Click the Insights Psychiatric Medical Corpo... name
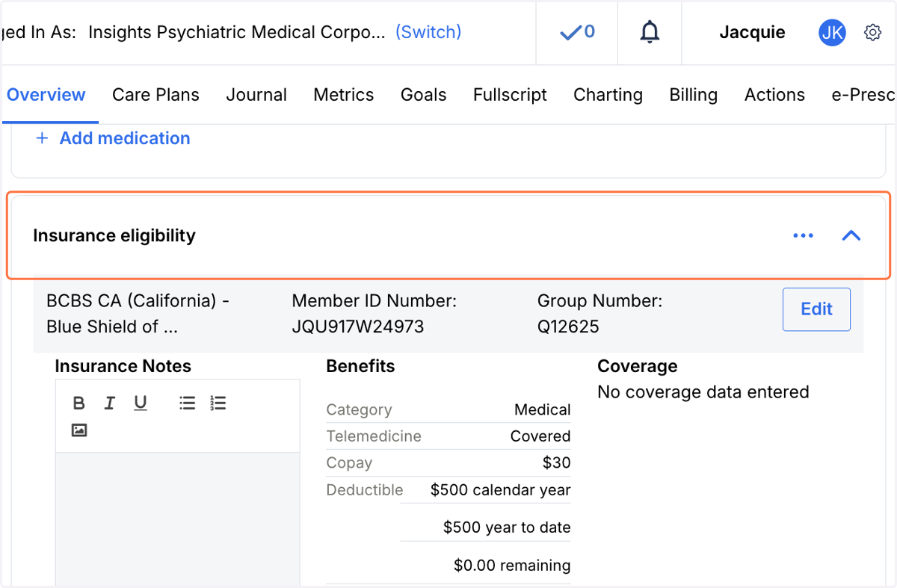The height and width of the screenshot is (588, 897). tap(237, 32)
